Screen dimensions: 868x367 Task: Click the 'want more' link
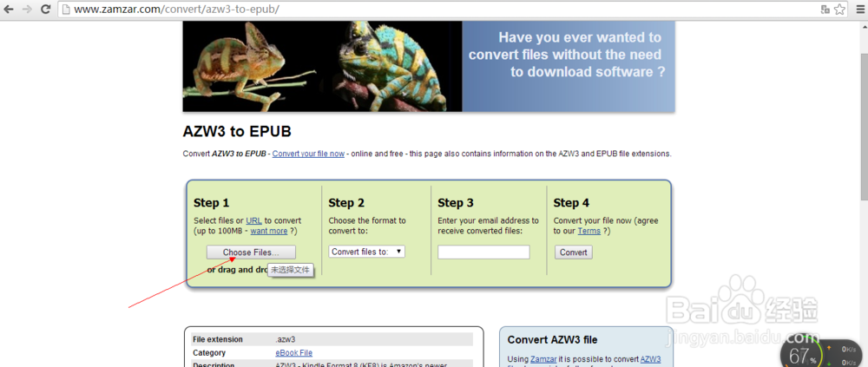[x=268, y=231]
